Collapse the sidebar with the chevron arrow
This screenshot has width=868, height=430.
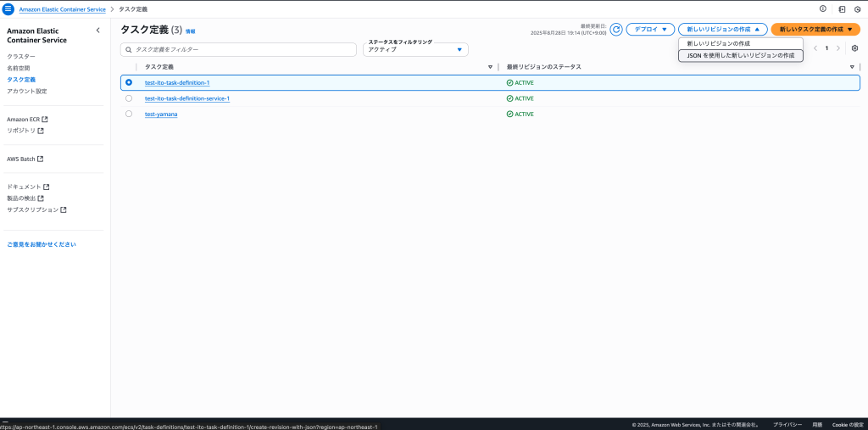(x=98, y=31)
